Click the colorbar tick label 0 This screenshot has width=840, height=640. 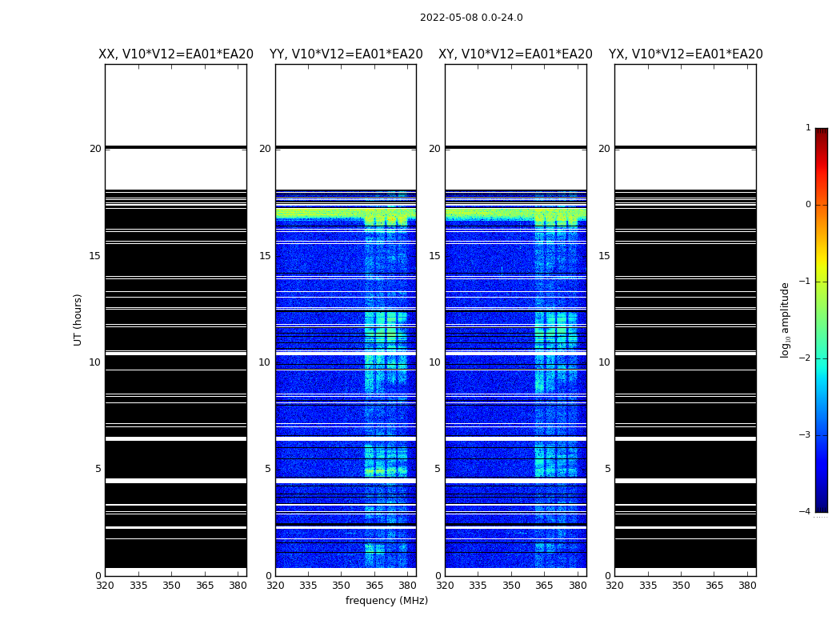click(x=808, y=205)
